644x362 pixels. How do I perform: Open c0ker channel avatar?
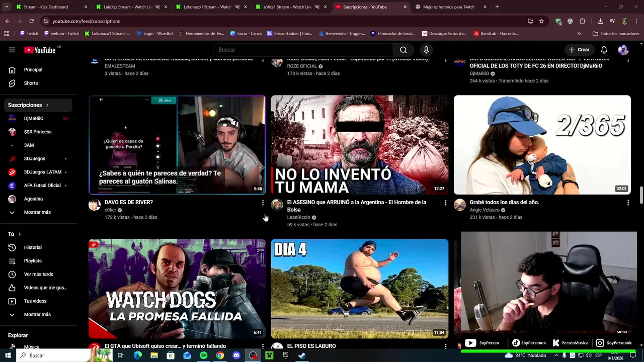(95, 205)
